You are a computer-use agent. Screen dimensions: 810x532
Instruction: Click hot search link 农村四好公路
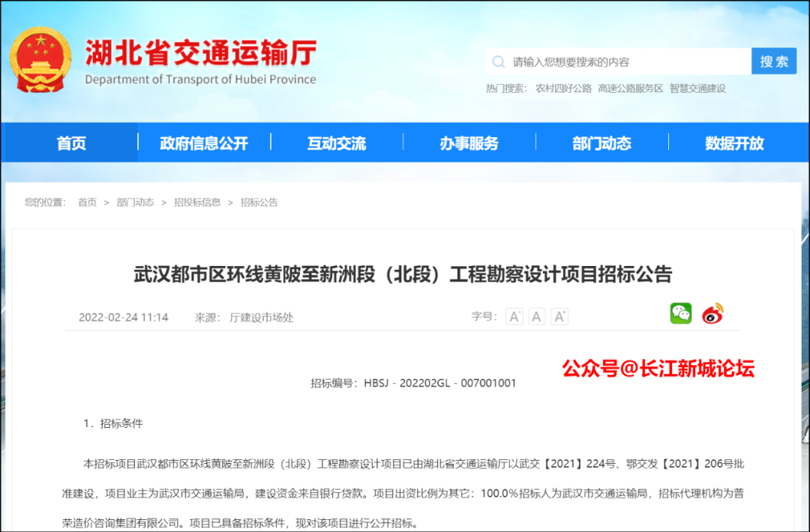click(563, 88)
